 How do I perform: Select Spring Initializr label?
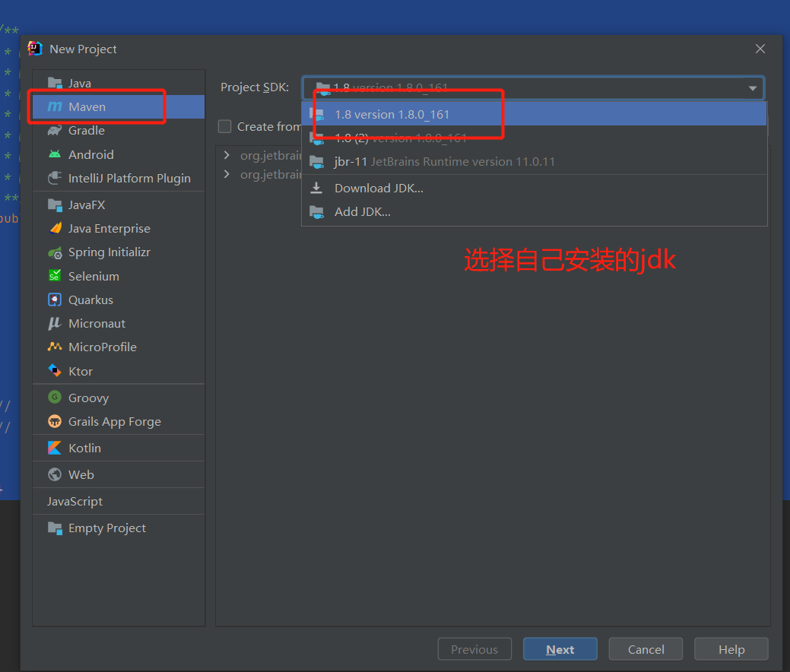[x=109, y=252]
